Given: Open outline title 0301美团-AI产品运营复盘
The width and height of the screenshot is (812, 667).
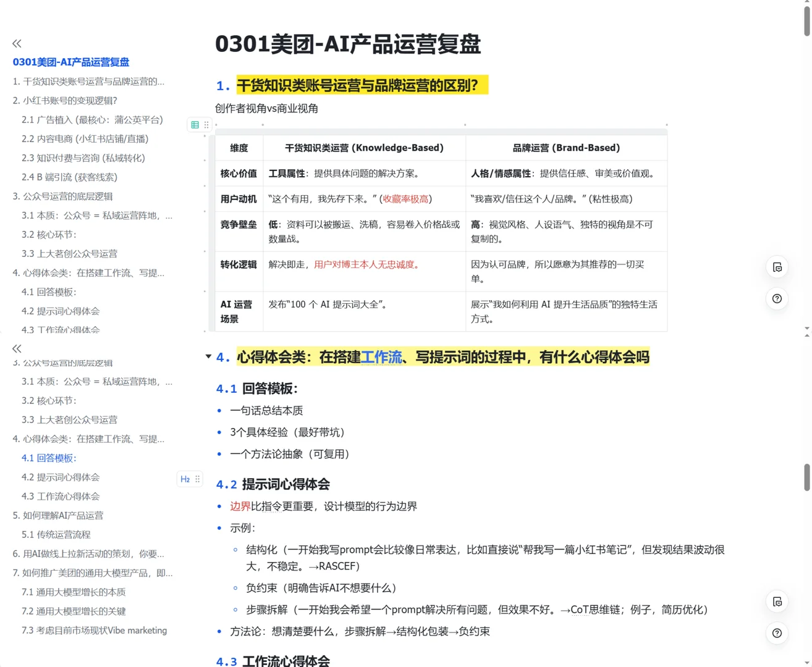Looking at the screenshot, I should [71, 62].
